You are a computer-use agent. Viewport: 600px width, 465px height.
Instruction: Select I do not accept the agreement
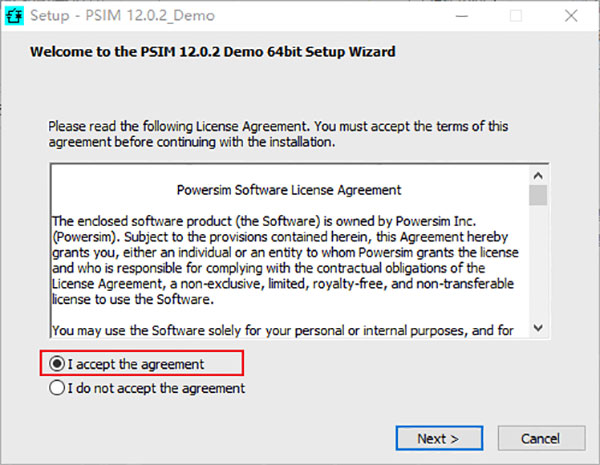click(57, 388)
